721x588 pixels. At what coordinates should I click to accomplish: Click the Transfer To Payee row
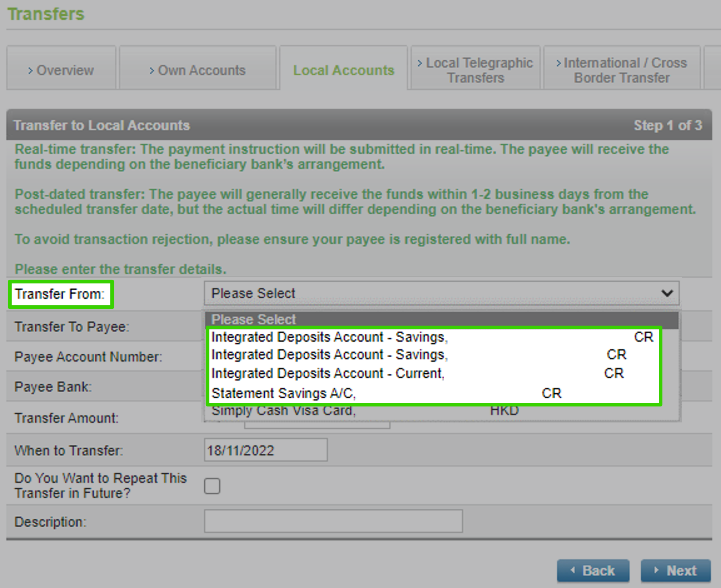coord(71,326)
